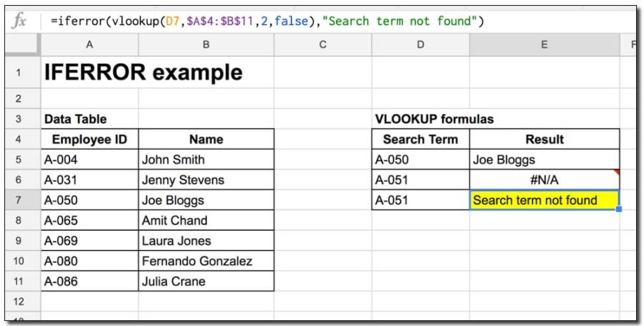Click the blue fill handle on cell E7
The width and height of the screenshot is (644, 326).
click(618, 209)
